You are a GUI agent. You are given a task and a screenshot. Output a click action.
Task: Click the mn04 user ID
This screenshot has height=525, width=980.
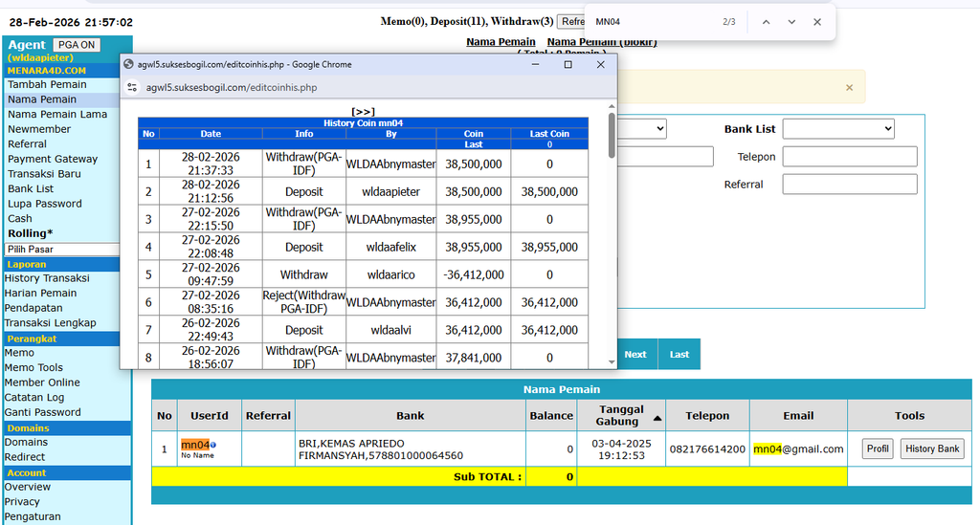(195, 445)
